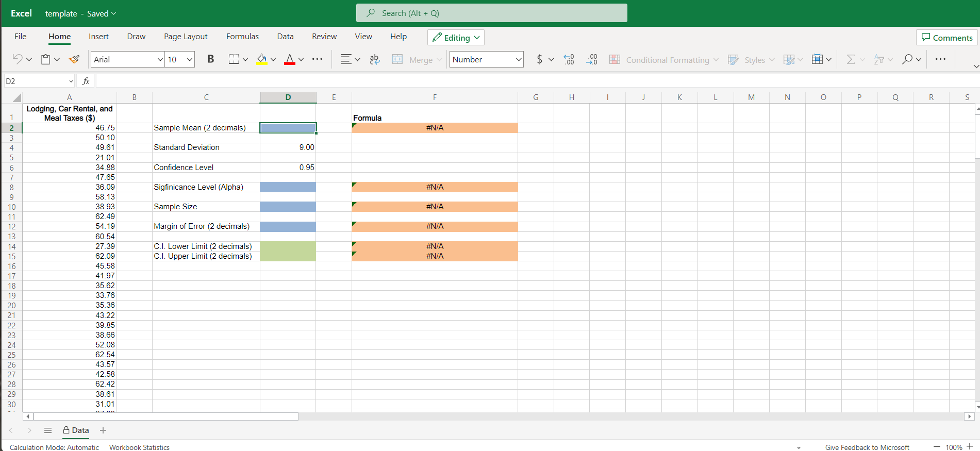980x451 pixels.
Task: Click Give Feedback to Microsoft
Action: coord(867,447)
